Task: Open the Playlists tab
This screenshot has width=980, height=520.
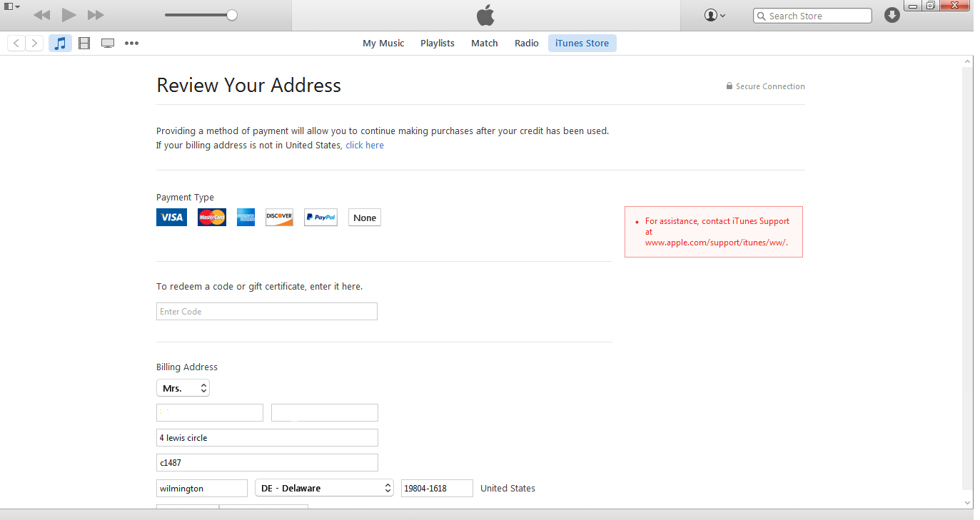Action: pyautogui.click(x=438, y=44)
